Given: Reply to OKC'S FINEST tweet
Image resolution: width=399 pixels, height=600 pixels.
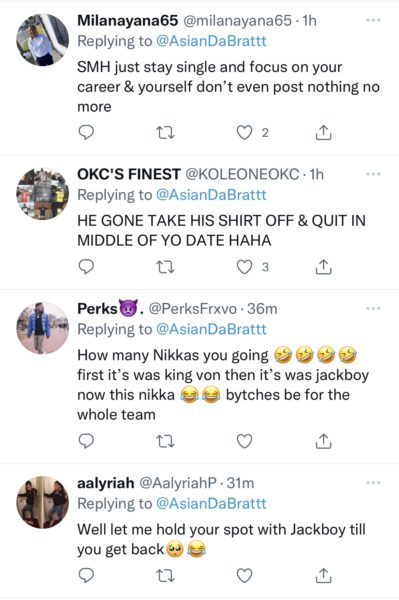Looking at the screenshot, I should 86,267.
